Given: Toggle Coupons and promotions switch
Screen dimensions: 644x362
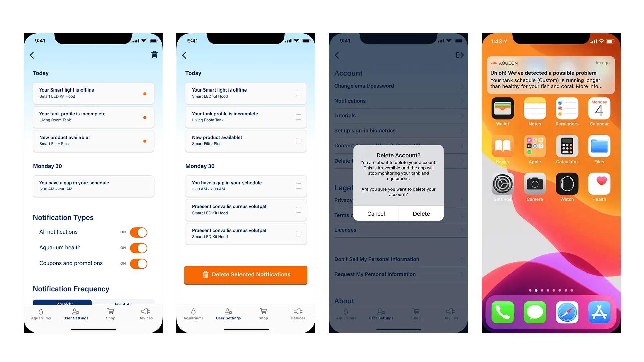Looking at the screenshot, I should (x=139, y=263).
